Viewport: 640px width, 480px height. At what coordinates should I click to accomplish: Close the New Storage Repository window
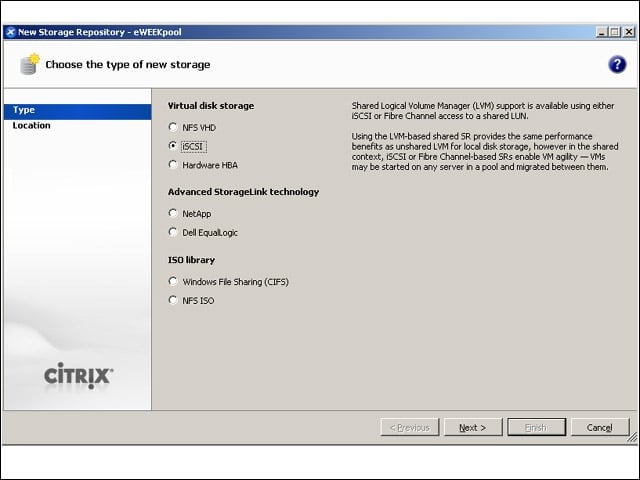(629, 32)
